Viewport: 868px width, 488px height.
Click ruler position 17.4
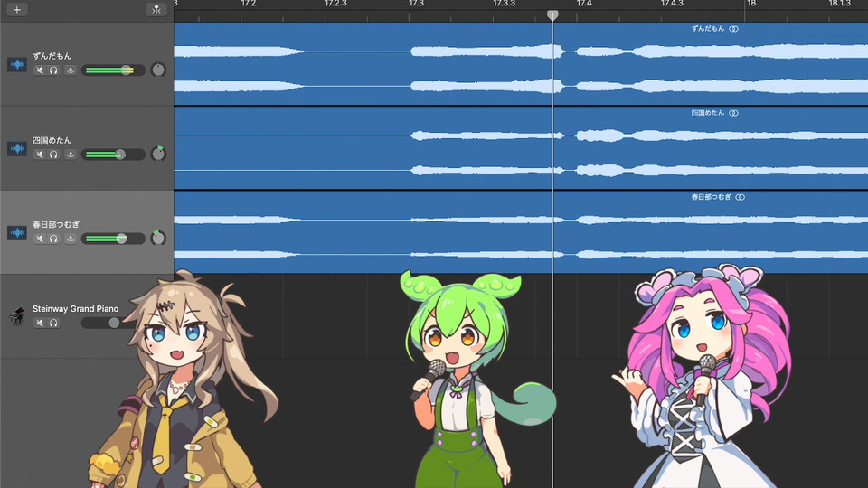click(x=584, y=4)
